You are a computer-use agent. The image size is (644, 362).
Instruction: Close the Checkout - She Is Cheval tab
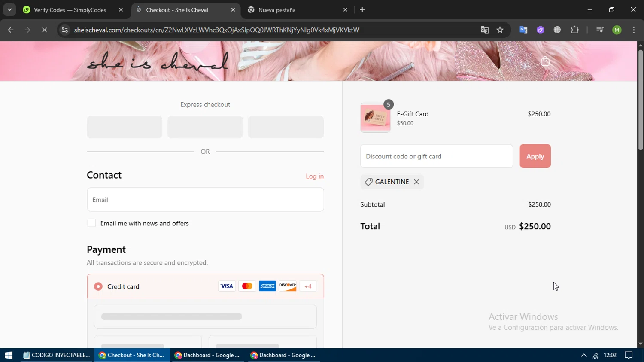(x=233, y=9)
